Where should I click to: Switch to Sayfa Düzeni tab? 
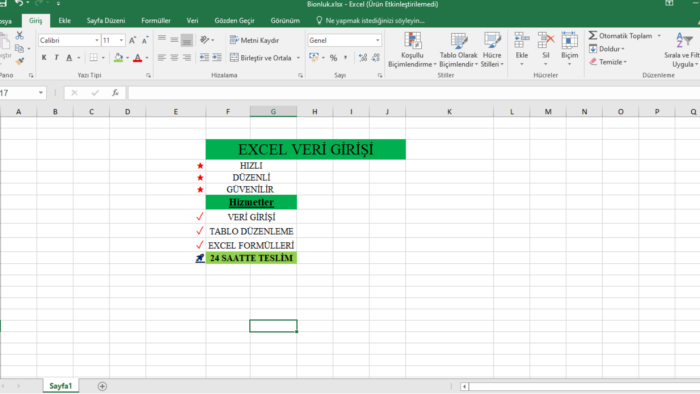106,21
